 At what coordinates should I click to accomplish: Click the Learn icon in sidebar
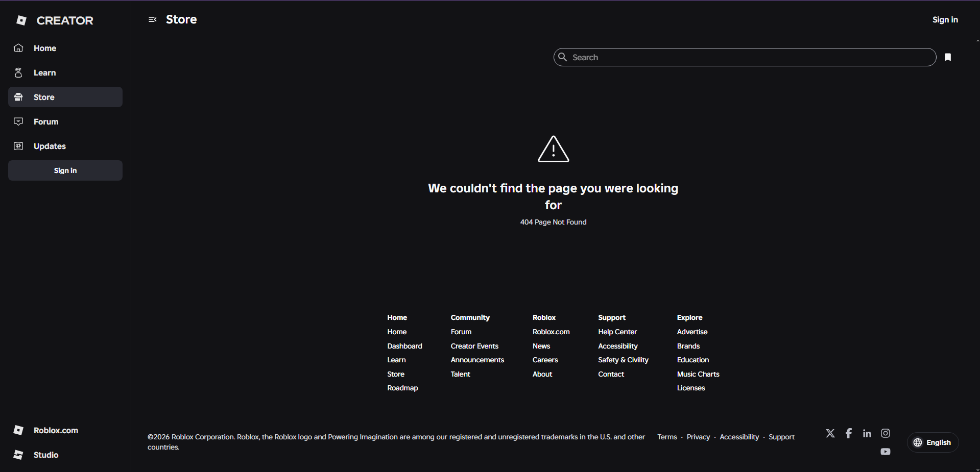(x=18, y=72)
